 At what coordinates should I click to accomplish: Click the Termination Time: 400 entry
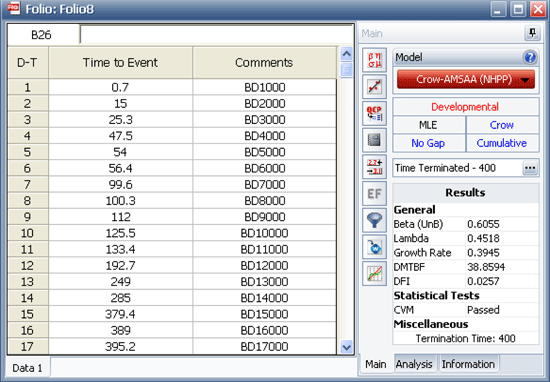pyautogui.click(x=465, y=339)
